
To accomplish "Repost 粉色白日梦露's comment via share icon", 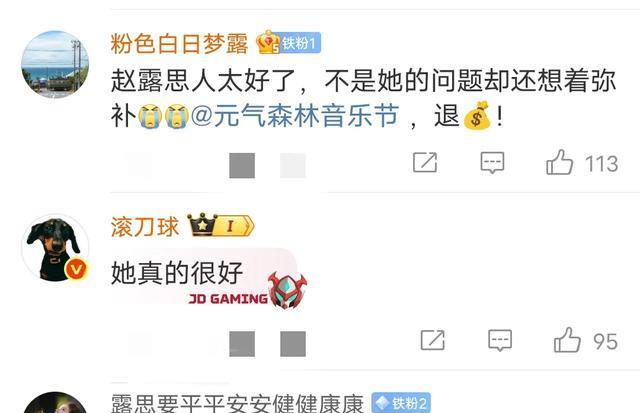I will [x=425, y=162].
